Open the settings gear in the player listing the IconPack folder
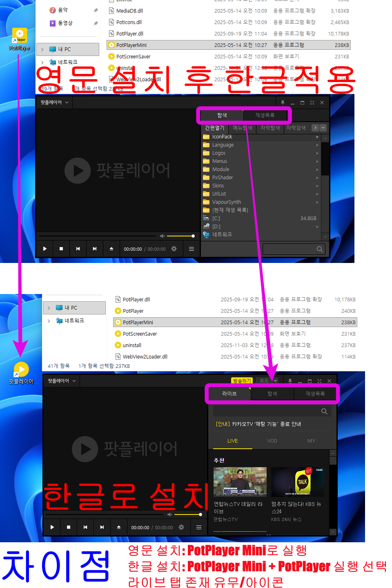Viewport: 392px width, 588px height. click(x=174, y=249)
